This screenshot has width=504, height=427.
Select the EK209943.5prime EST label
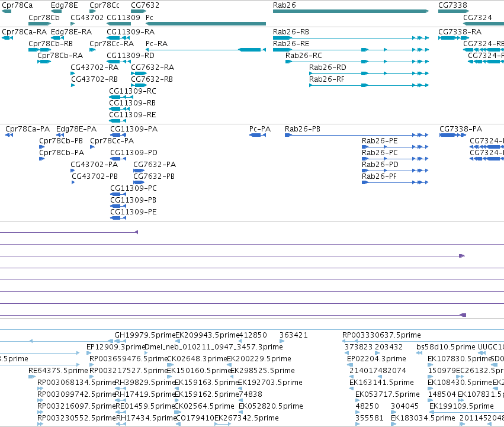tap(208, 335)
